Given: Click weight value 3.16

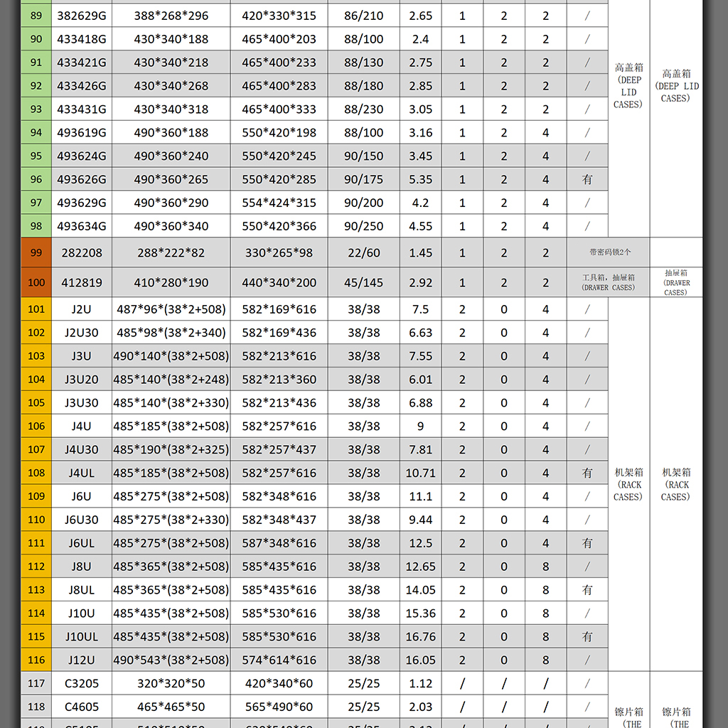Looking at the screenshot, I should pyautogui.click(x=420, y=133).
